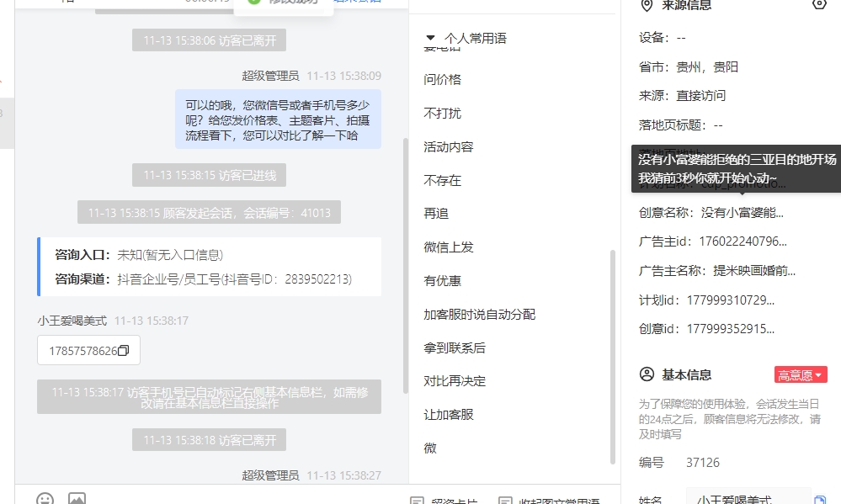Click the chat history scrollbar
841x504 pixels.
pos(406,265)
